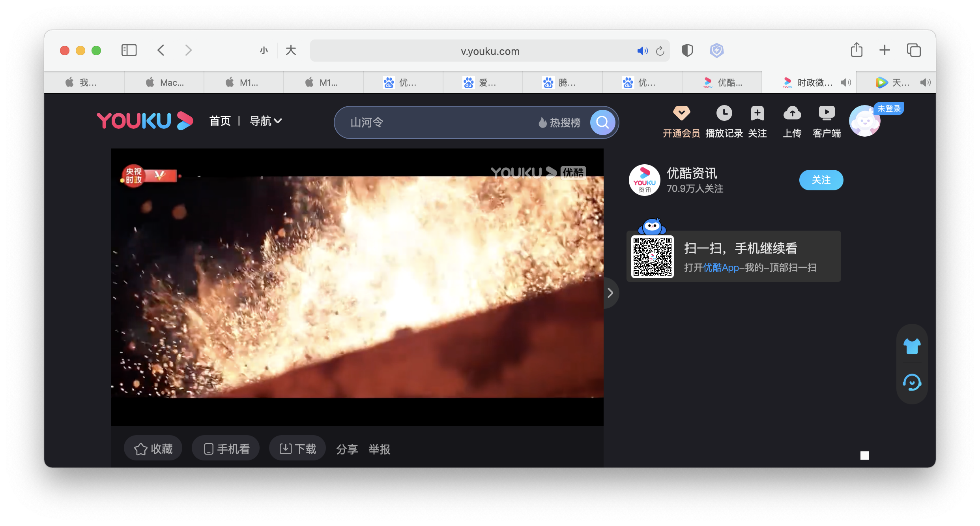Screen dimensions: 980x526
Task: Open the 客户端 client download icon
Action: (x=827, y=114)
